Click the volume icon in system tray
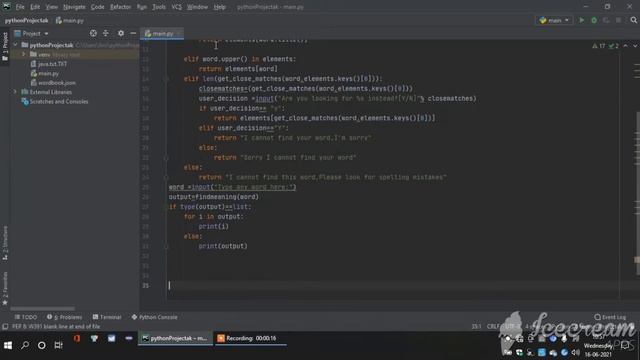Image resolution: width=640 pixels, height=360 pixels. 576,352
